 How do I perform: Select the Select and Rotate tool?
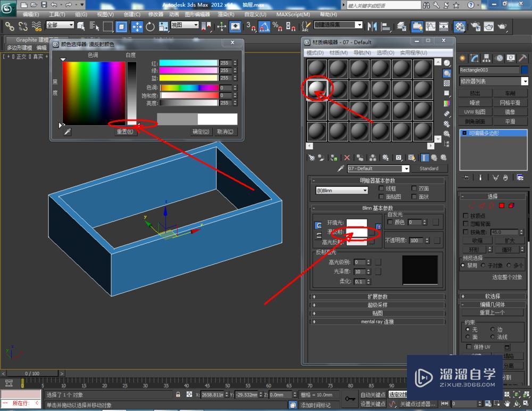[x=151, y=28]
